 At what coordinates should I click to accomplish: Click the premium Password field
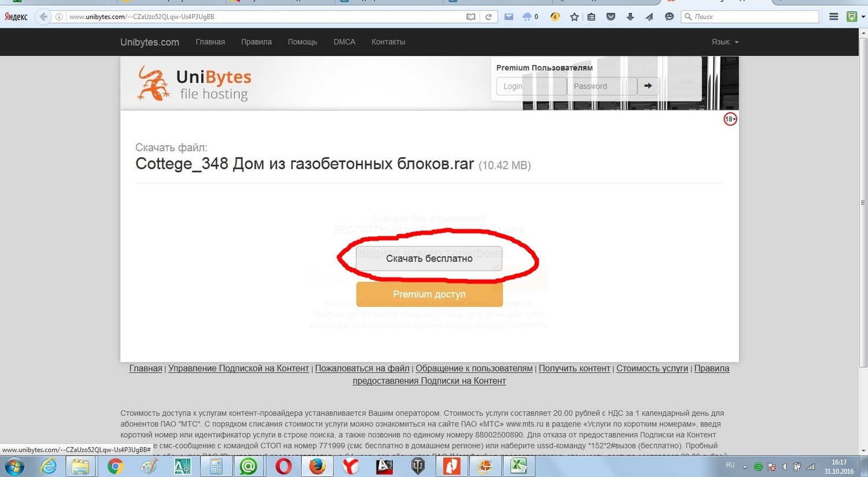coord(602,86)
